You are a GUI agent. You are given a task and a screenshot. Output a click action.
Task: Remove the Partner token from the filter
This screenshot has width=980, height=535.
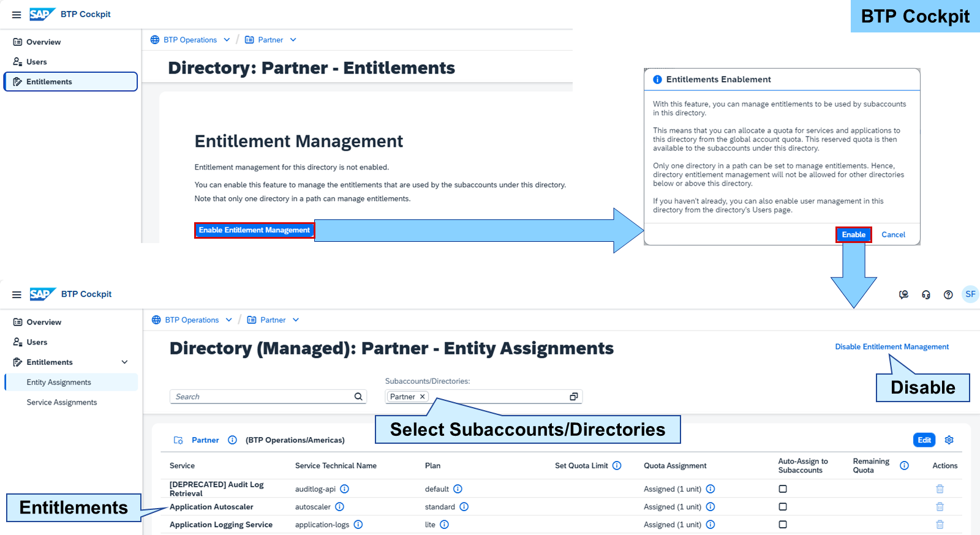(423, 397)
